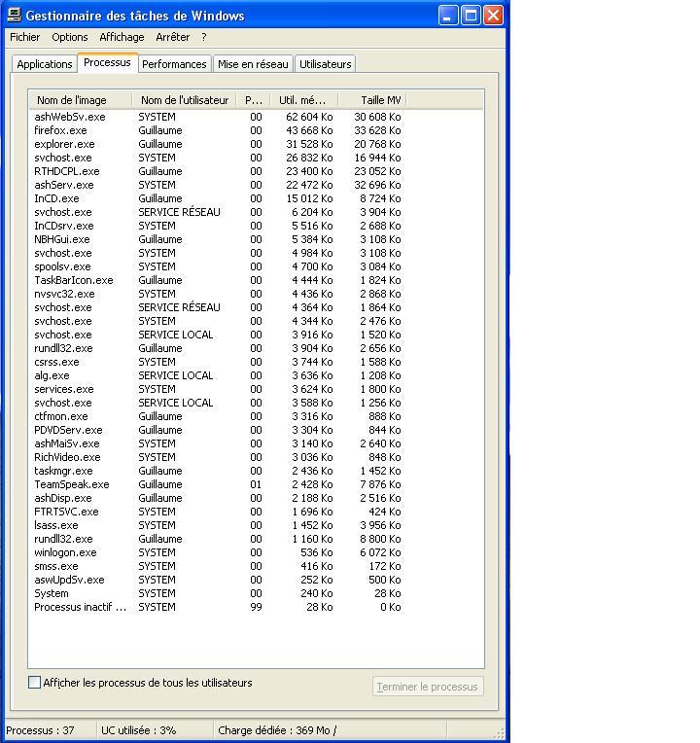The height and width of the screenshot is (743, 700).
Task: Sort by Nom de l'utilisateur column header
Action: pos(184,100)
